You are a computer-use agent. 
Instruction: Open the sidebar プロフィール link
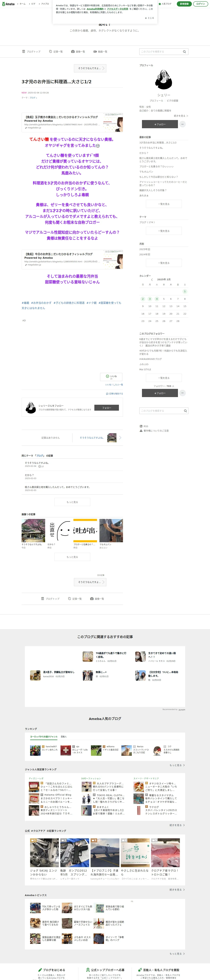156,101
